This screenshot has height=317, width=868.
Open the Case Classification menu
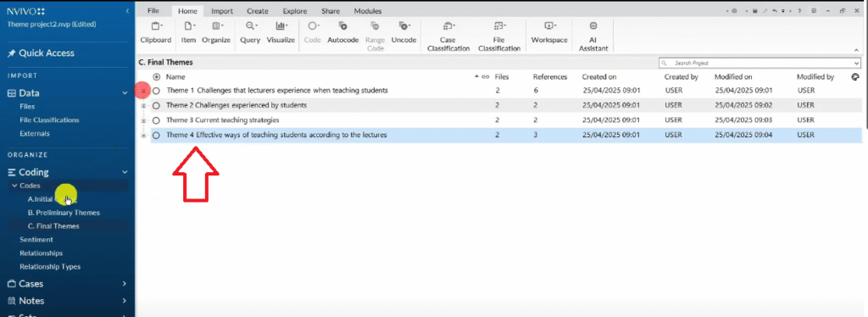pos(448,36)
